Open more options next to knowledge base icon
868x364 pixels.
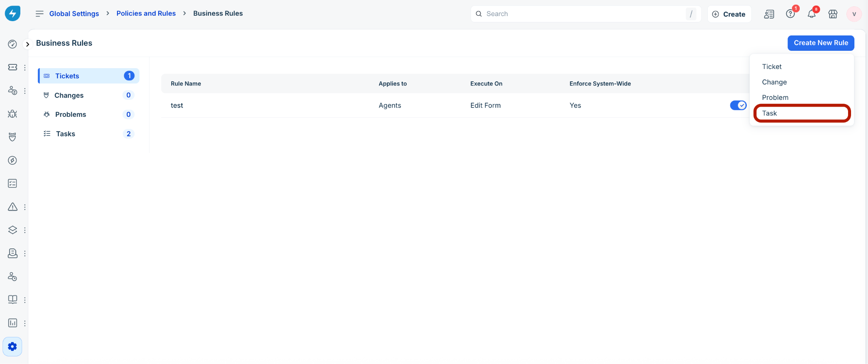tap(25, 299)
